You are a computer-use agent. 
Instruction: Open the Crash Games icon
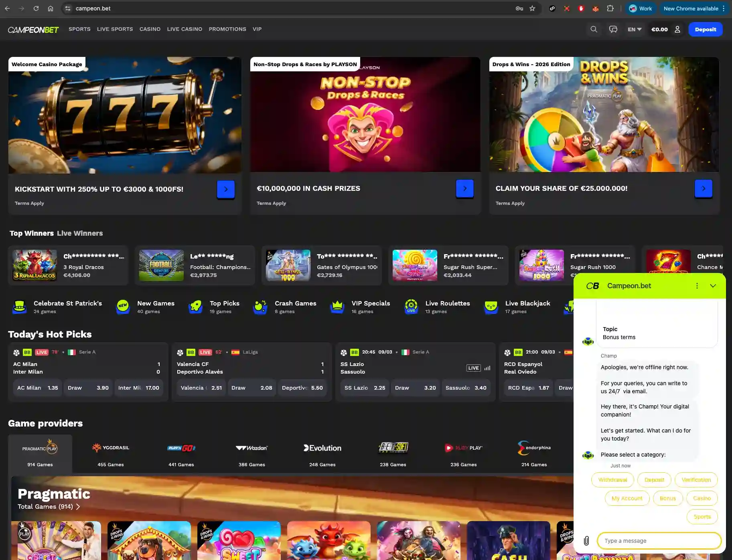tap(260, 307)
